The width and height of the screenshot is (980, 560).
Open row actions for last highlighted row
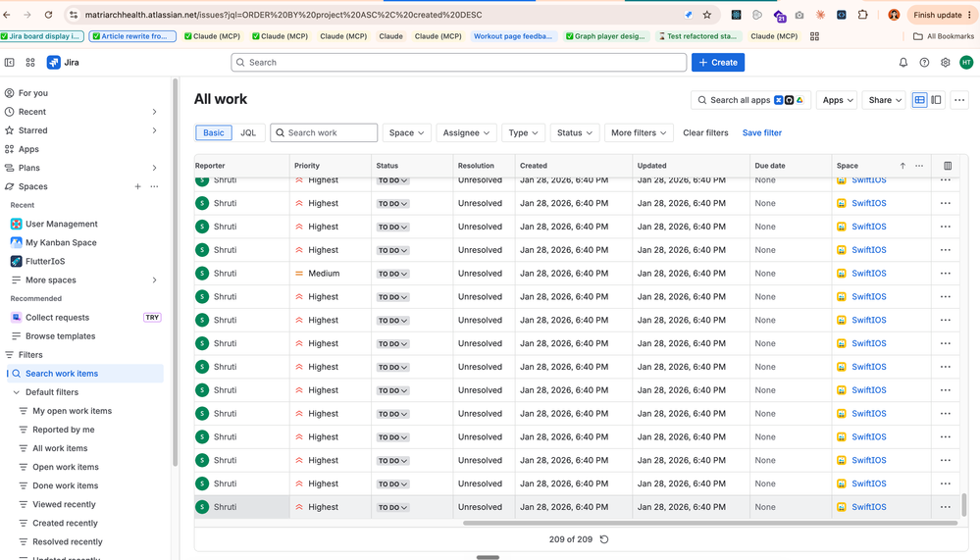coord(945,507)
